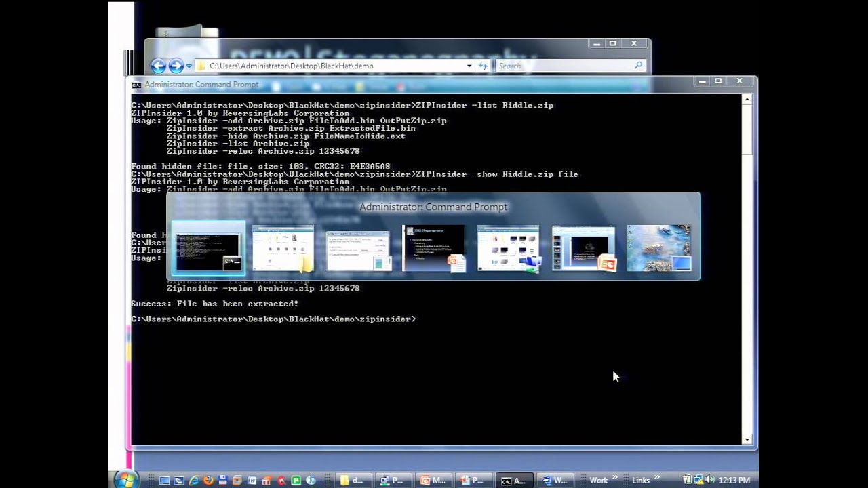
Task: Open the orange house-shaped quick launch icon
Action: tap(266, 481)
